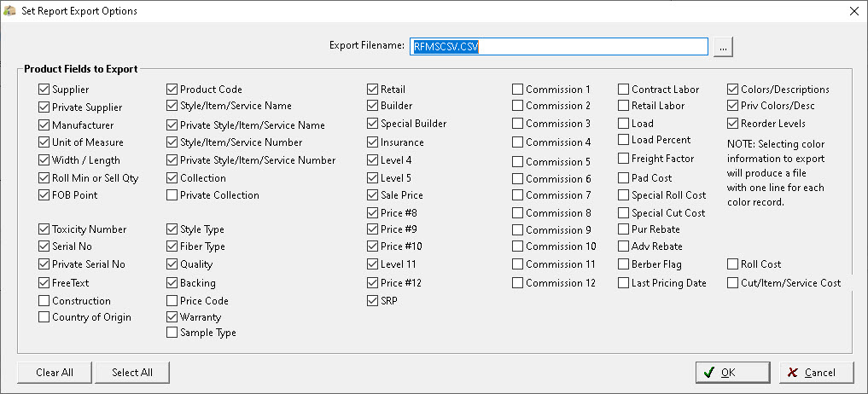
Task: Toggle Unit of Measure checkbox
Action: coord(44,142)
